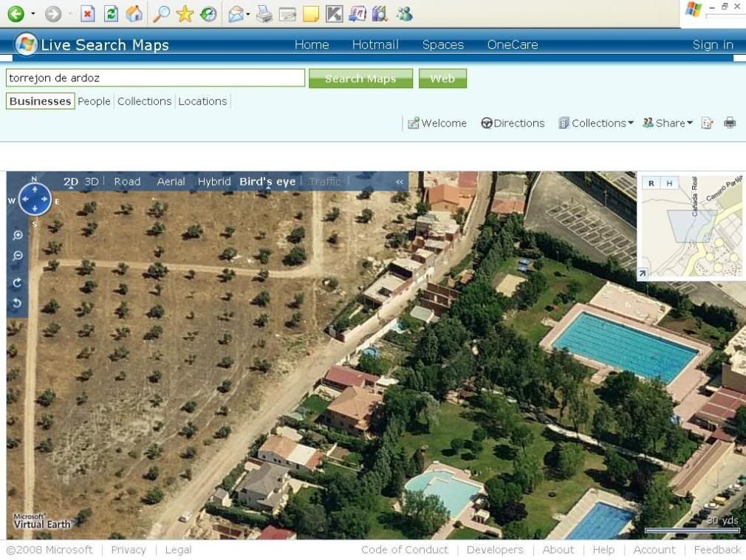Switch to the People search tab
Screen dimensions: 746x560
tap(94, 101)
